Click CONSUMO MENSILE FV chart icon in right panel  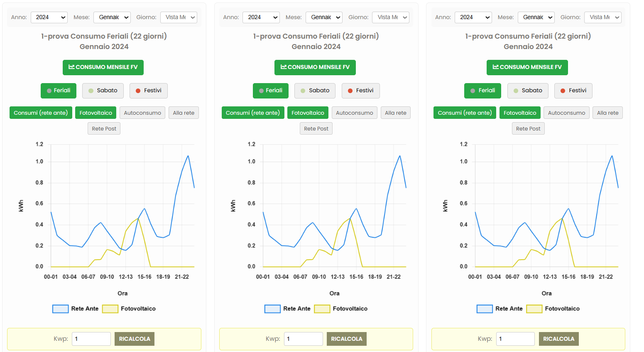tap(496, 67)
